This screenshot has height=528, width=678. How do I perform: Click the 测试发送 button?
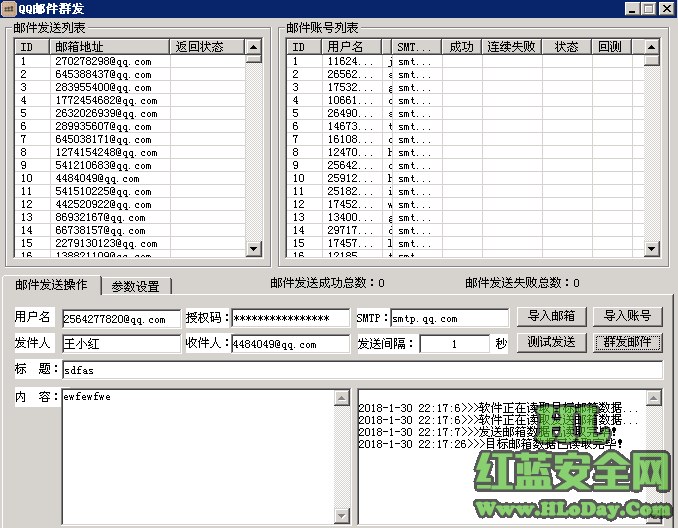551,342
